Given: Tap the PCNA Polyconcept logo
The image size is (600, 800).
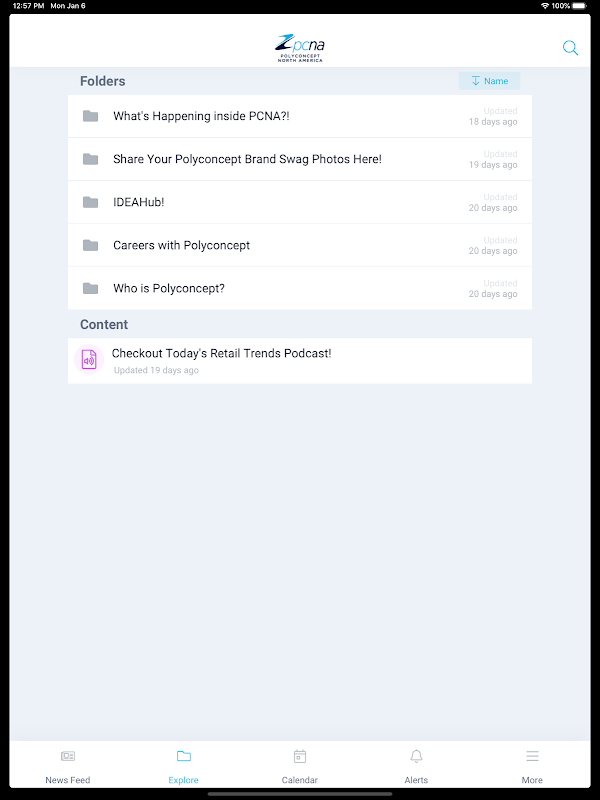Looking at the screenshot, I should (299, 48).
